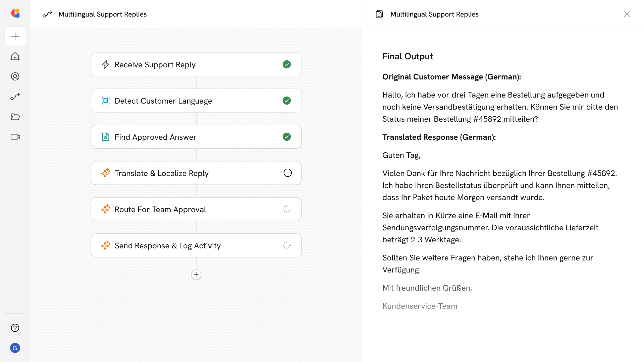Viewport: 644px width, 362px height.
Task: Select the workflow connector icon in sidebar
Action: [x=15, y=97]
